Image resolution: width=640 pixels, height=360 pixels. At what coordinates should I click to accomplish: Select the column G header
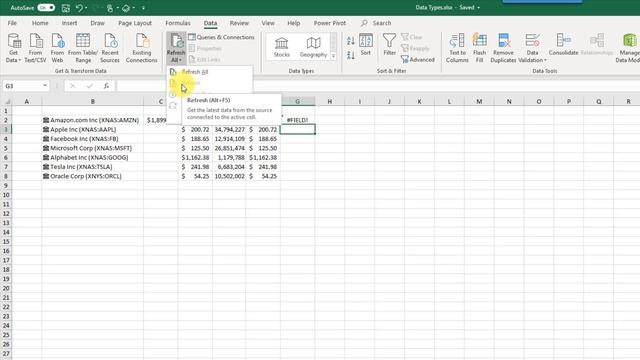pyautogui.click(x=297, y=101)
